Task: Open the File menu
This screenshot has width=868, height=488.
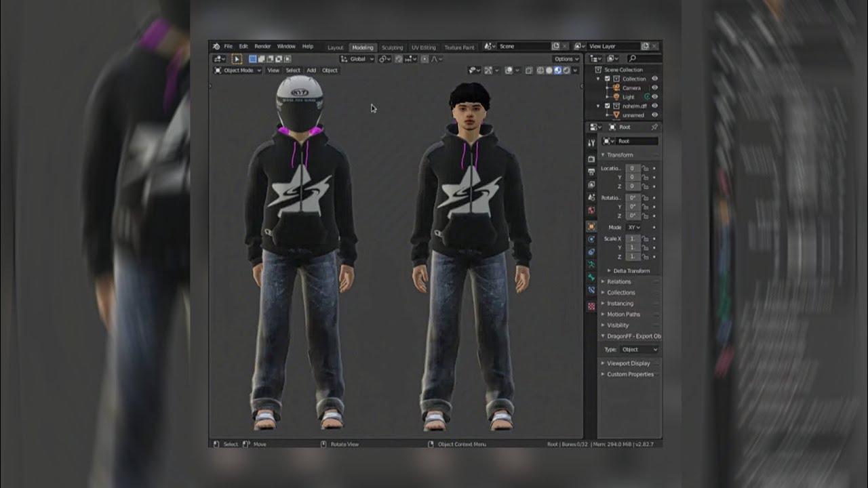Action: (x=228, y=47)
